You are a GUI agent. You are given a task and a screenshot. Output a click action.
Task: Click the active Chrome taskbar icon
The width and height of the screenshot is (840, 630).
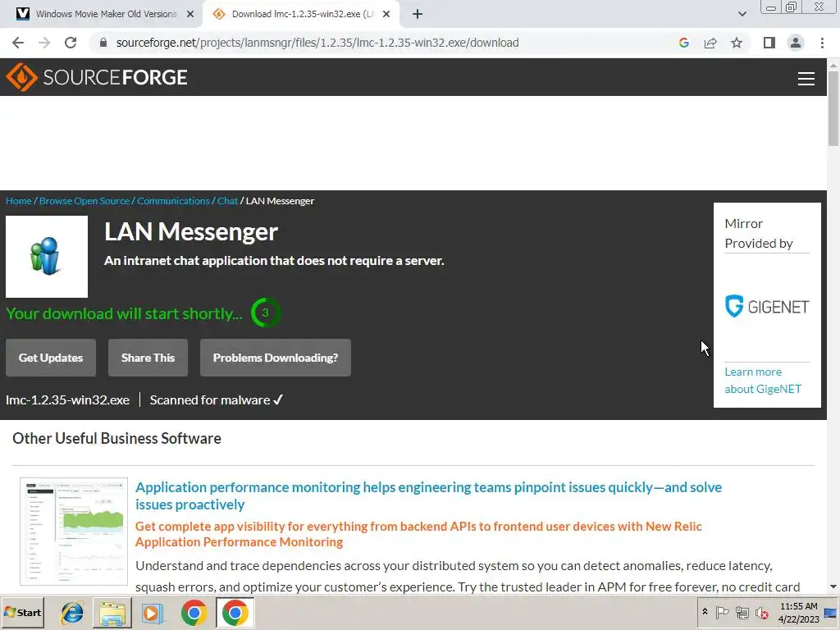pos(235,613)
